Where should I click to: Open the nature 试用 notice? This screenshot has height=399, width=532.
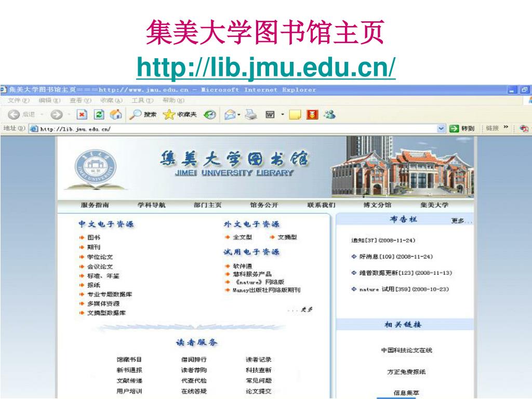pyautogui.click(x=404, y=289)
